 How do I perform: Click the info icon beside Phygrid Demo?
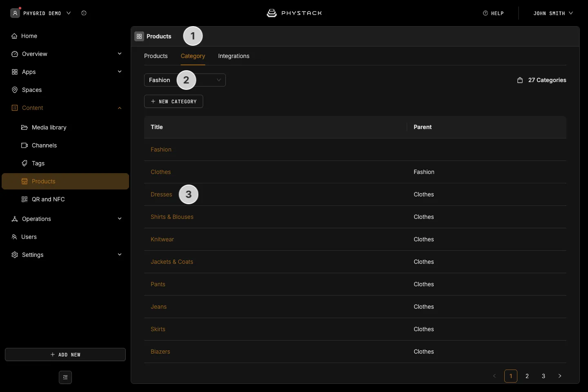click(x=84, y=13)
